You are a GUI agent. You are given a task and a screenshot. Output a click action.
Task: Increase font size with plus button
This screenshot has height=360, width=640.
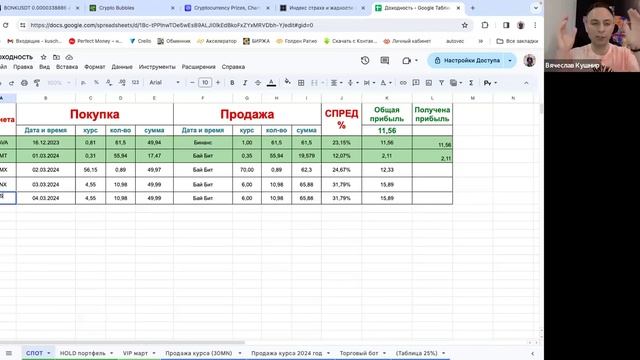[x=218, y=83]
